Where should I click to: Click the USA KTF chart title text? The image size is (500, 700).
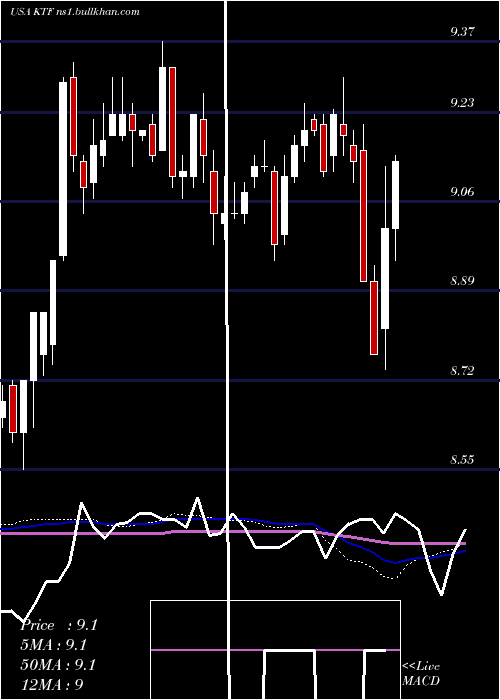tap(75, 11)
